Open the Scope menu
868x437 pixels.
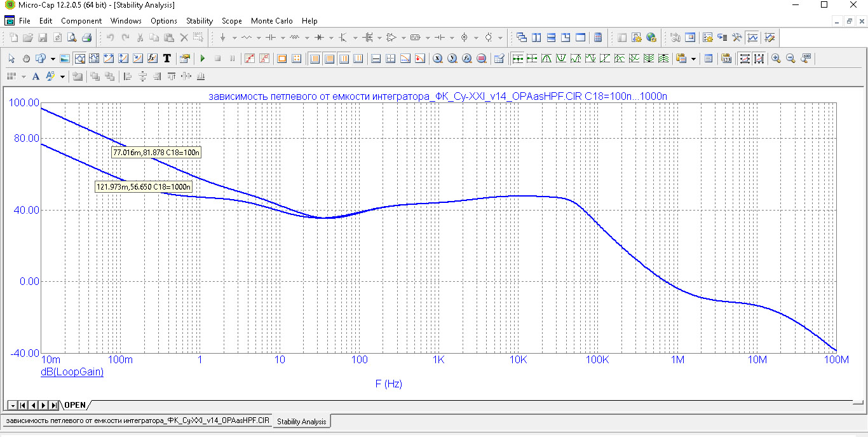pyautogui.click(x=232, y=21)
